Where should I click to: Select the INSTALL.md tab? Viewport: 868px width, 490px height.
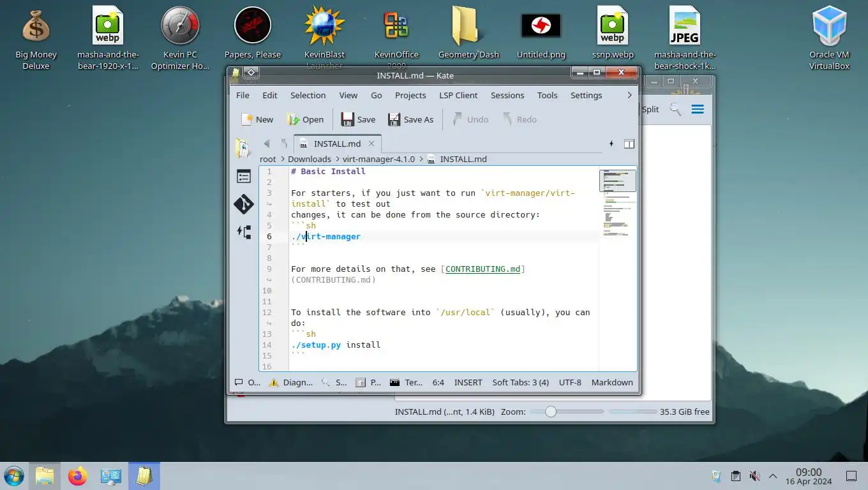(337, 144)
